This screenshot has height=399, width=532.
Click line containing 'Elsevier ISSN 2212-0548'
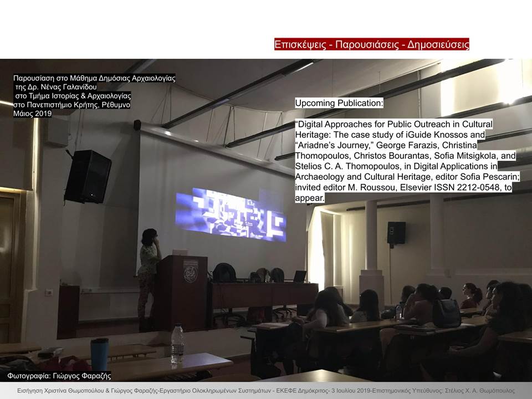[403, 187]
